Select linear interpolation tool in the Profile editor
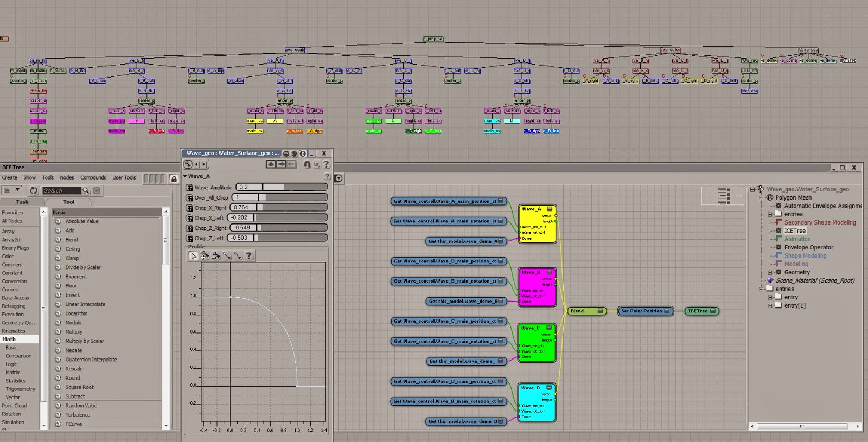Image resolution: width=868 pixels, height=442 pixels. tap(227, 256)
